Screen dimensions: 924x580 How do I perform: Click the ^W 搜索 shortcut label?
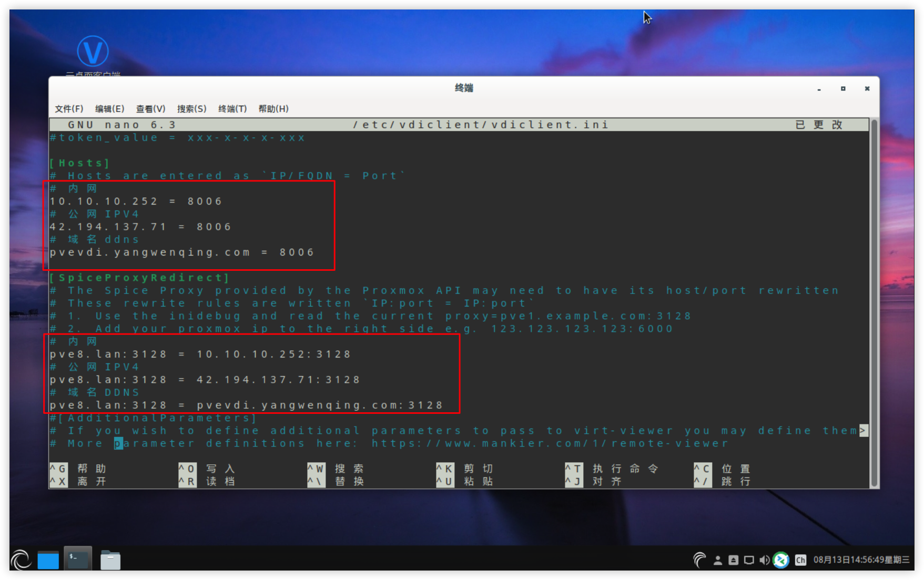(x=336, y=469)
